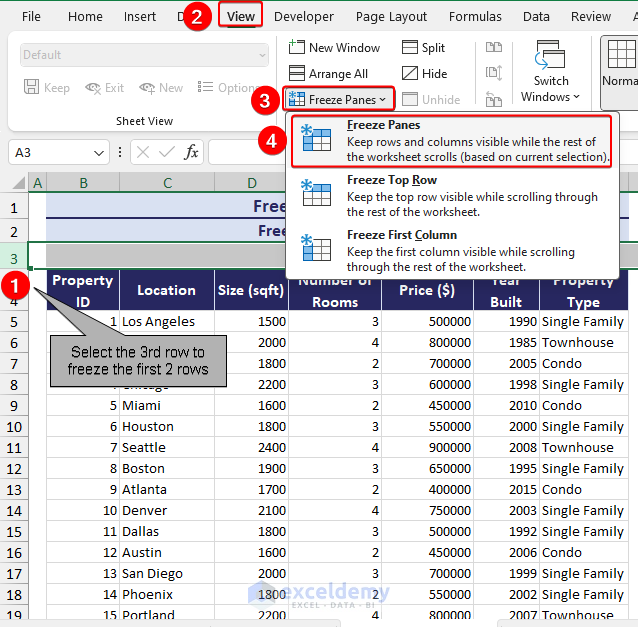The image size is (638, 627).
Task: Switch to the Data tab
Action: [536, 16]
